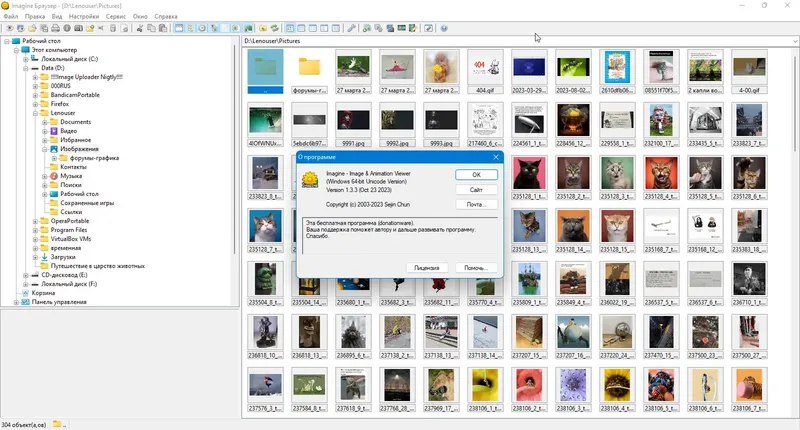Click the eye viewer icon in toolbar
This screenshot has width=800, height=430.
pyautogui.click(x=10, y=28)
